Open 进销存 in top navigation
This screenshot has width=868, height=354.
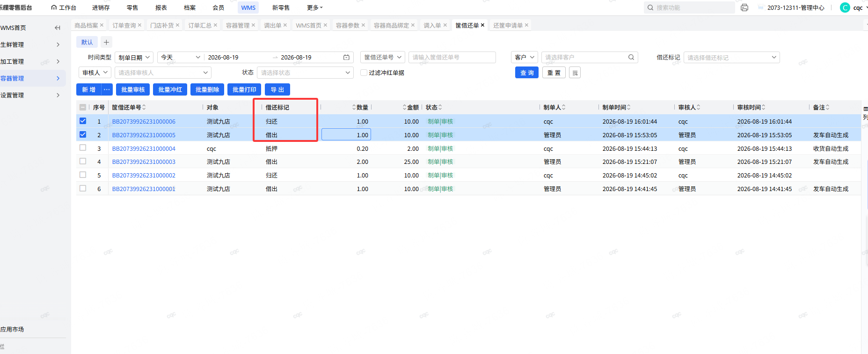pos(101,7)
